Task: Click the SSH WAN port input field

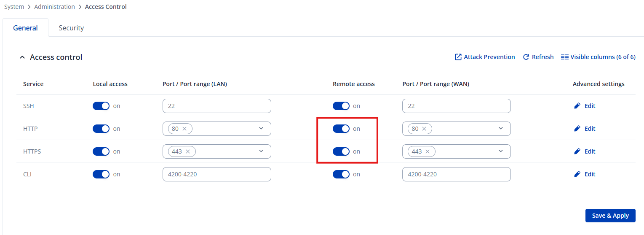Action: tap(456, 106)
